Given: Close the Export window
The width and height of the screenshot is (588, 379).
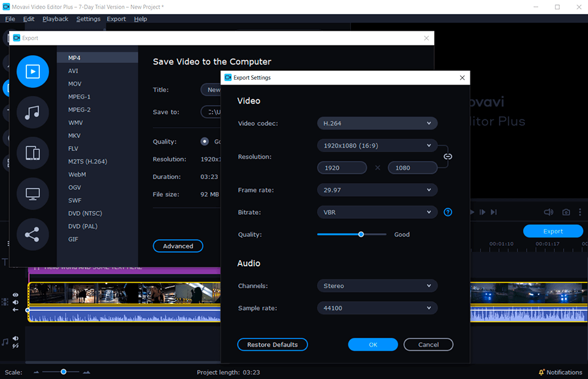Looking at the screenshot, I should click(x=426, y=38).
